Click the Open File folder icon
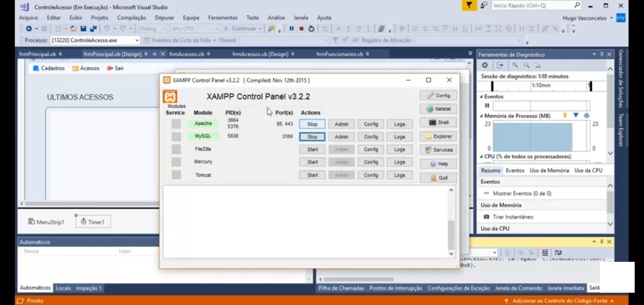 click(x=73, y=29)
